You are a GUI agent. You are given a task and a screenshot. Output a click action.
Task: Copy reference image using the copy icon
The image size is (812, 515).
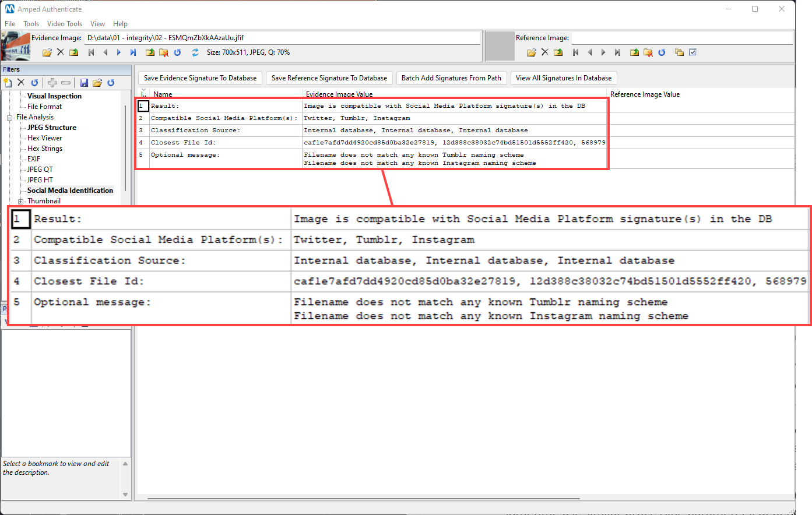pos(678,52)
